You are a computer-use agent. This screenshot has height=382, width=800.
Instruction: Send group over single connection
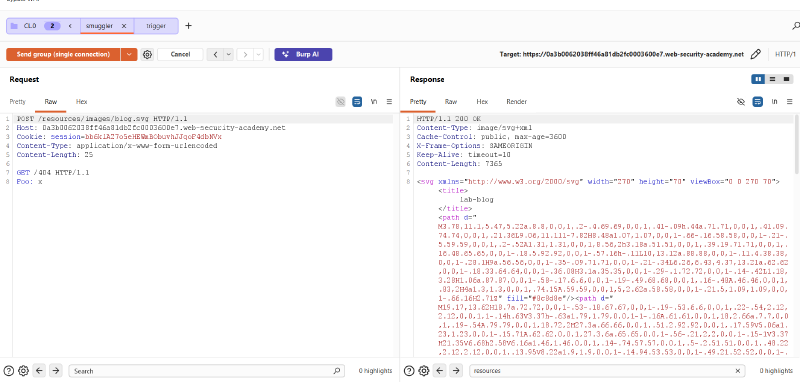[63, 55]
